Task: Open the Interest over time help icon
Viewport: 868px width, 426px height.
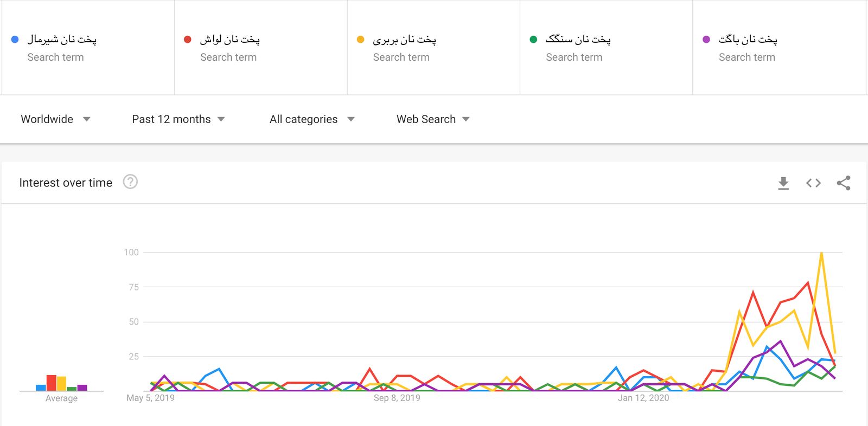Action: [130, 182]
